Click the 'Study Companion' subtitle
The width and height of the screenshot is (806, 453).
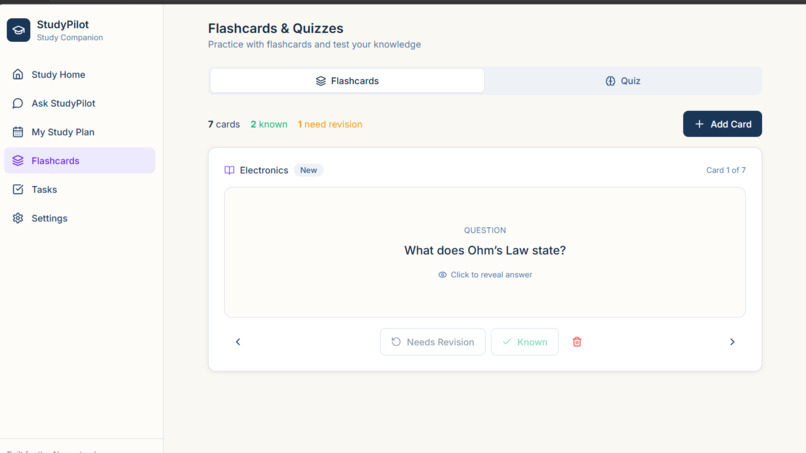tap(70, 38)
